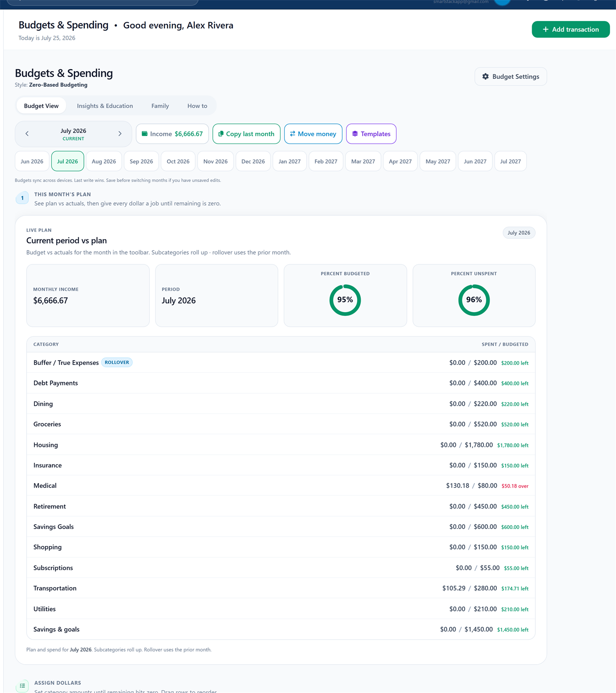Click Copy last month button

click(x=247, y=134)
